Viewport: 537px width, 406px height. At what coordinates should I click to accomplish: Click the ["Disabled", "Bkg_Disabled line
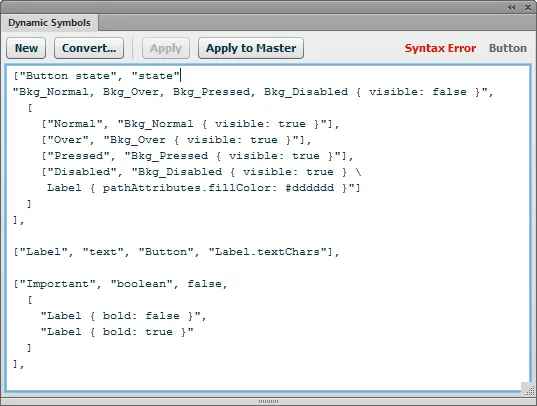pos(201,172)
